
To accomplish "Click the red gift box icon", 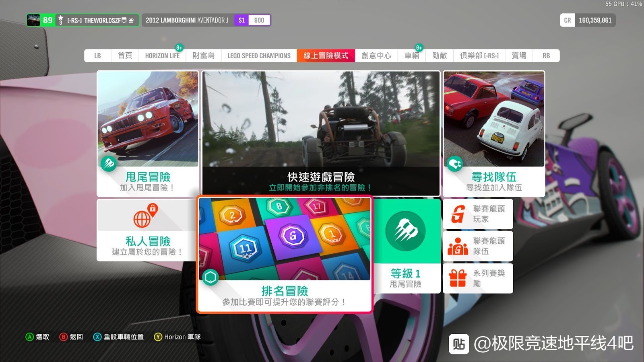I will (458, 278).
